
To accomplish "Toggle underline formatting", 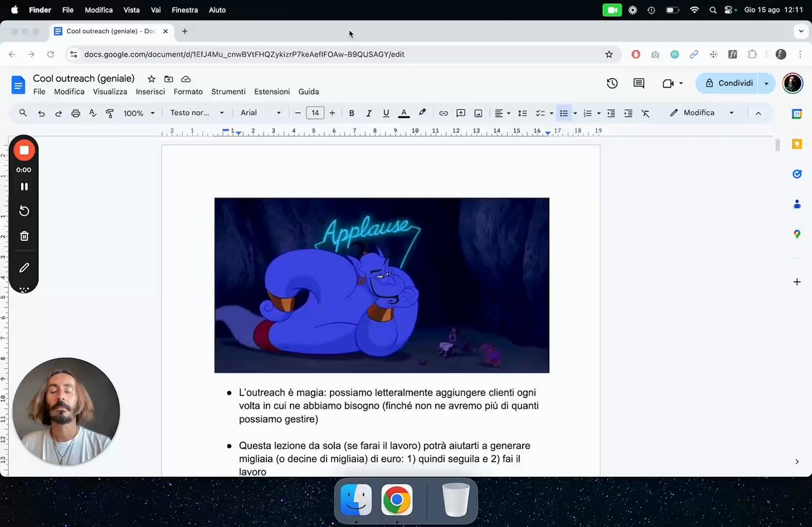I will click(386, 113).
